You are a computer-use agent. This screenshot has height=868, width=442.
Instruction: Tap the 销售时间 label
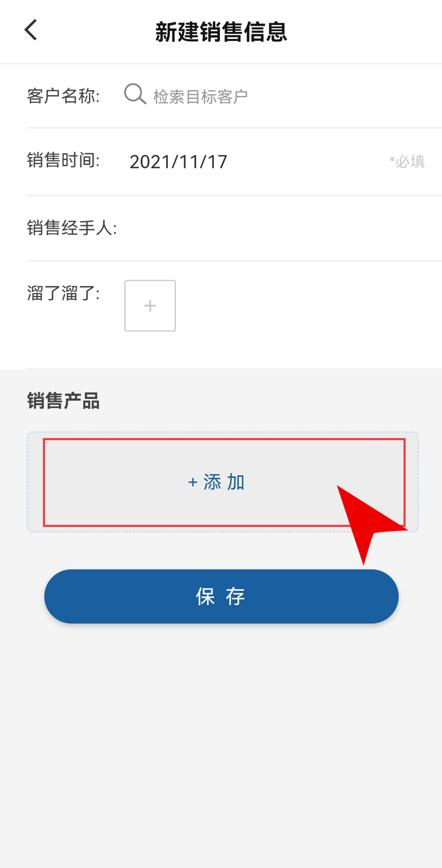[x=63, y=160]
